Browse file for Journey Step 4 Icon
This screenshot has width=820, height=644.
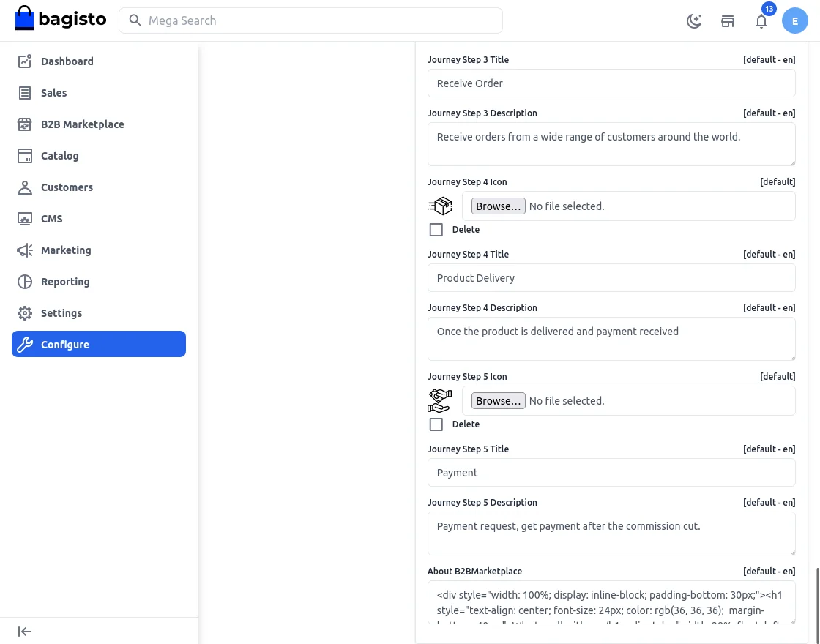pyautogui.click(x=498, y=206)
